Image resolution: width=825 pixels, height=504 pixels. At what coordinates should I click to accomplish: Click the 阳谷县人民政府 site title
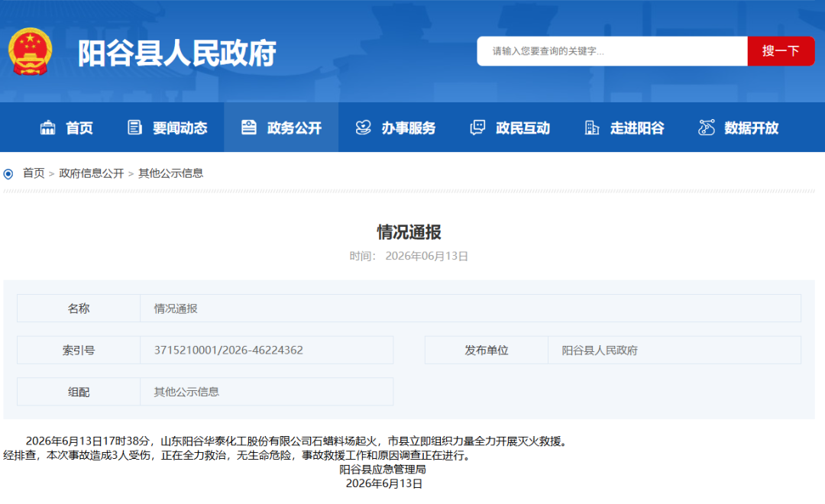[176, 53]
